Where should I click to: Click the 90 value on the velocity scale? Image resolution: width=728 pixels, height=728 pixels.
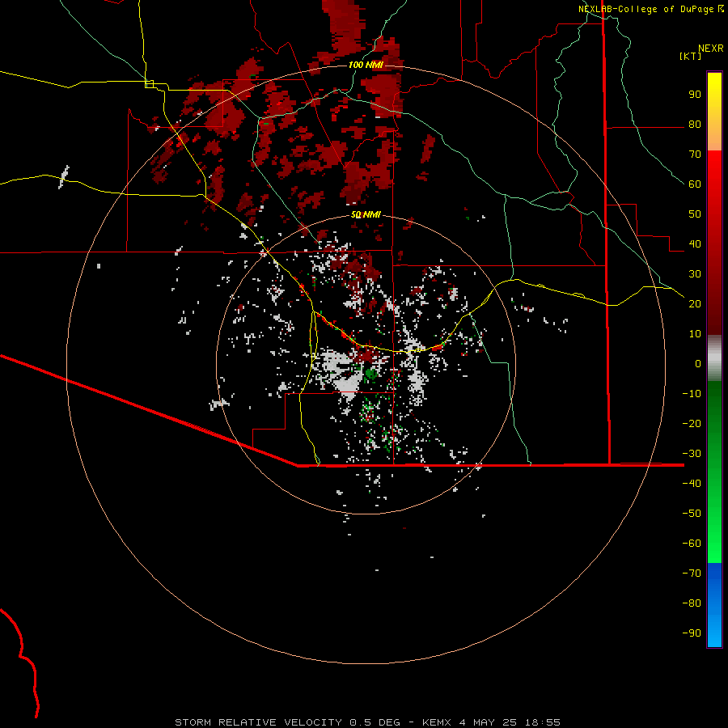695,95
